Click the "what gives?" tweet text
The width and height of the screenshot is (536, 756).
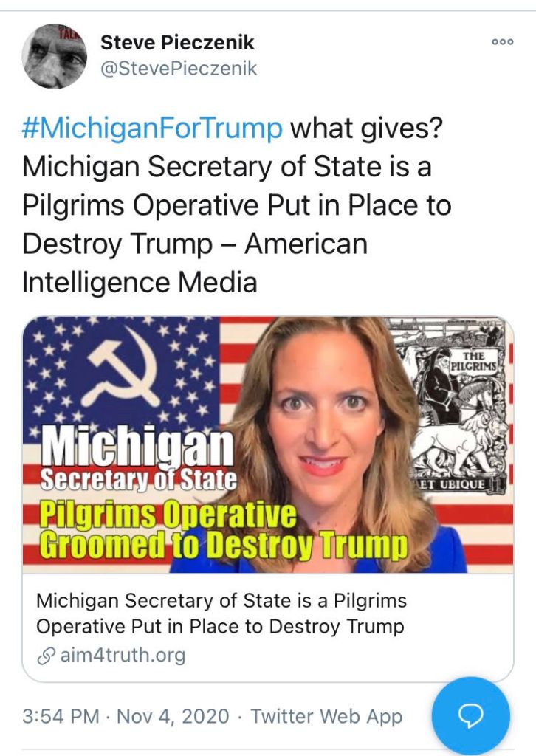click(x=366, y=128)
